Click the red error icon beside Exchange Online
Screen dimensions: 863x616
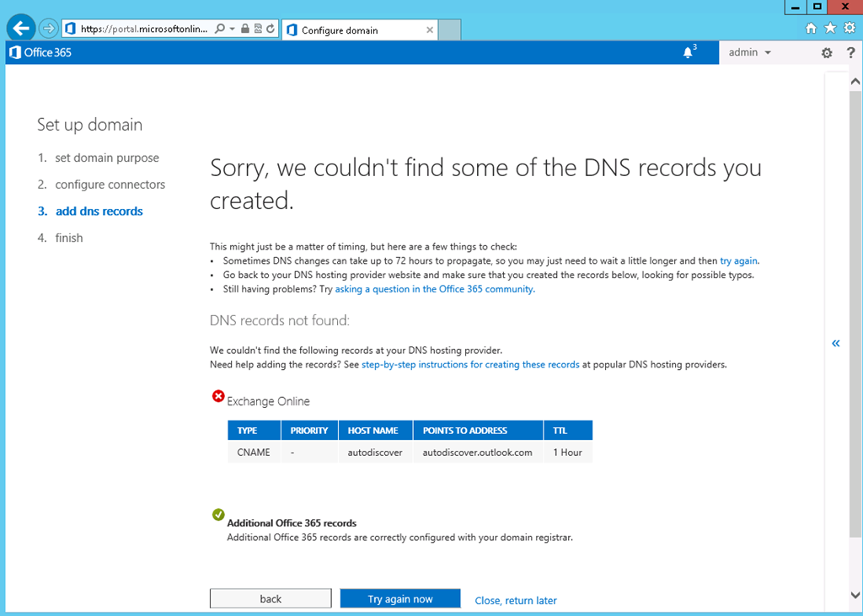pyautogui.click(x=218, y=396)
